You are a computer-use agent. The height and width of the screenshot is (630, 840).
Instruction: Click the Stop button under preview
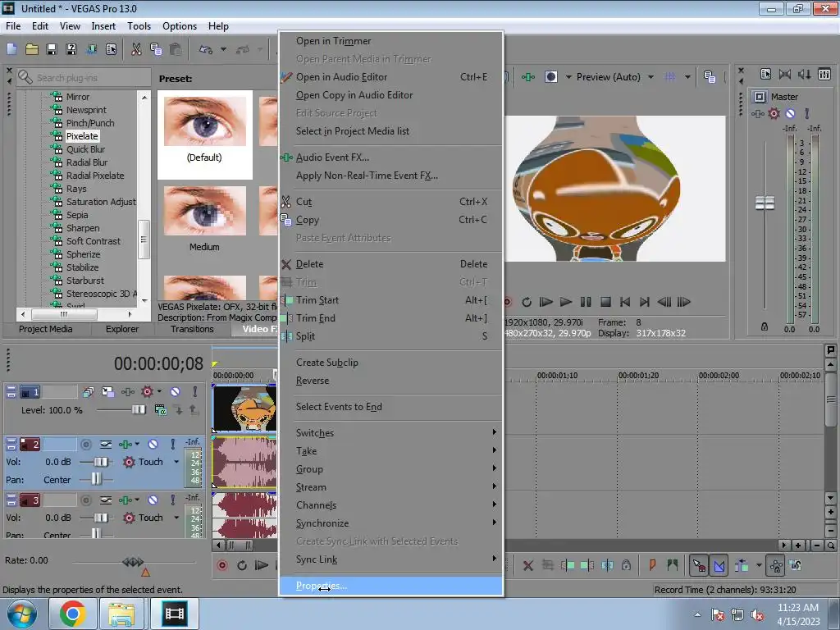605,302
